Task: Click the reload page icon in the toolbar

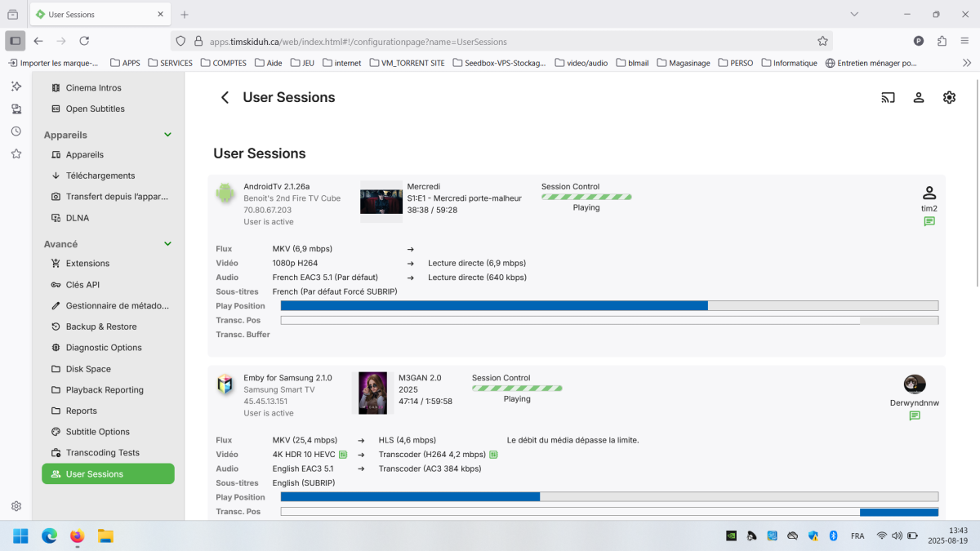Action: (84, 40)
